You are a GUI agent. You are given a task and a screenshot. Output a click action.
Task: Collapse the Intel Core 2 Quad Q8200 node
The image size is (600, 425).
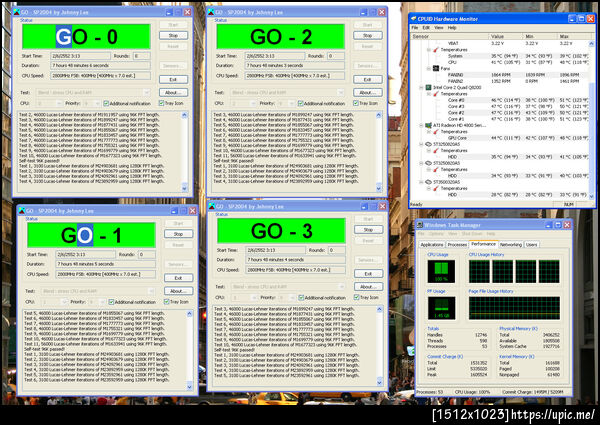coord(421,88)
